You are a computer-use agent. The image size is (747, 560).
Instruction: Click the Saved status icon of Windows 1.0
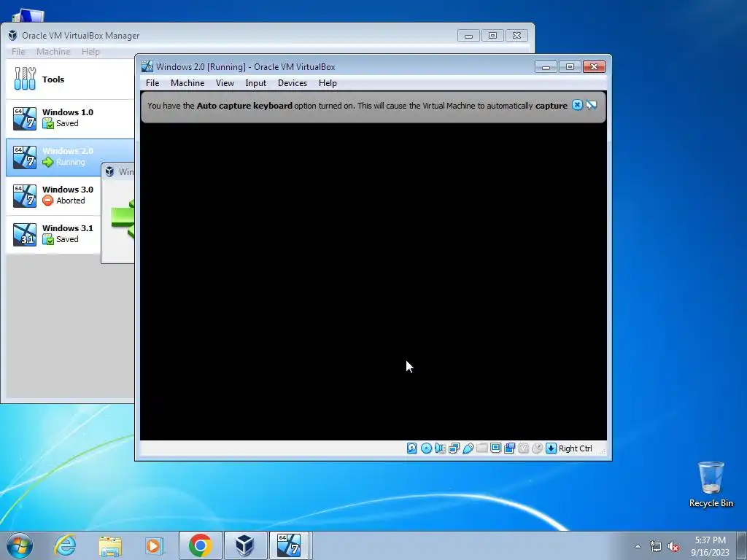(x=47, y=123)
